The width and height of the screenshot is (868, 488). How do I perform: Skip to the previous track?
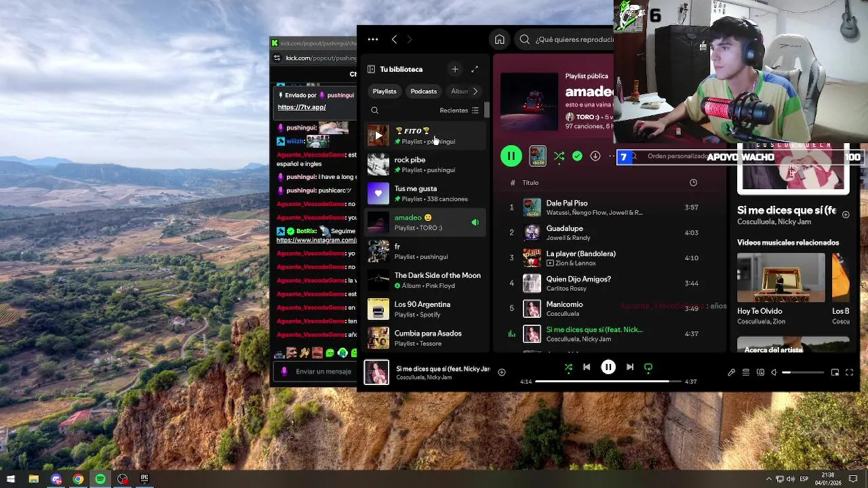tap(587, 367)
